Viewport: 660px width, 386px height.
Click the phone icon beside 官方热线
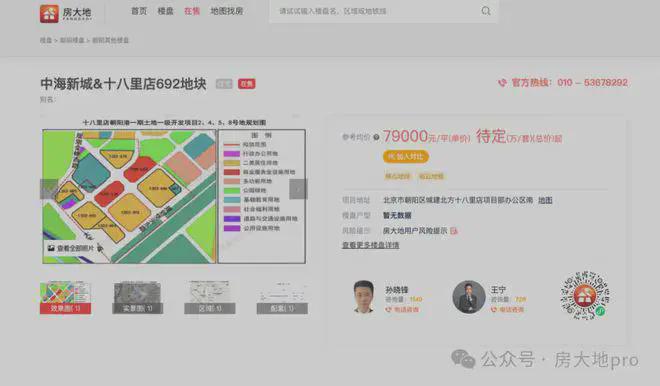point(502,83)
